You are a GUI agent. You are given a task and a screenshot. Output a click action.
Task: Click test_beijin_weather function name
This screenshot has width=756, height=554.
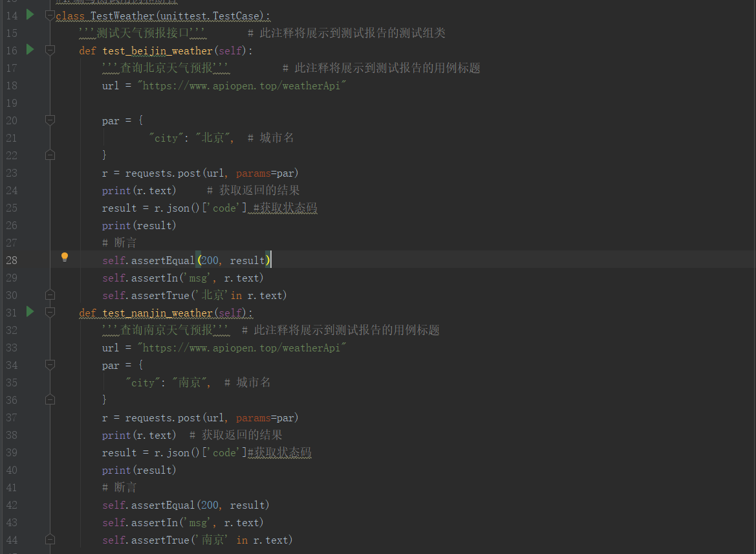coord(157,51)
